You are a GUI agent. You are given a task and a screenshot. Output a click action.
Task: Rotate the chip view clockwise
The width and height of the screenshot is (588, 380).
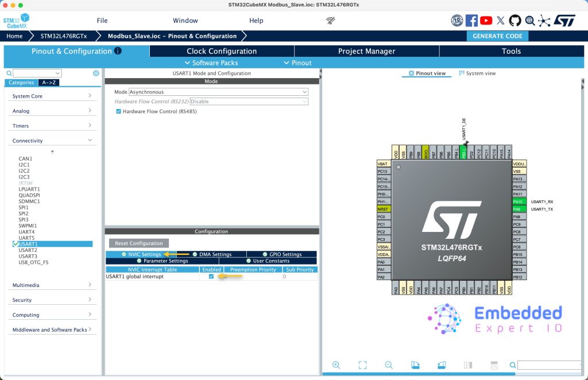[x=415, y=365]
